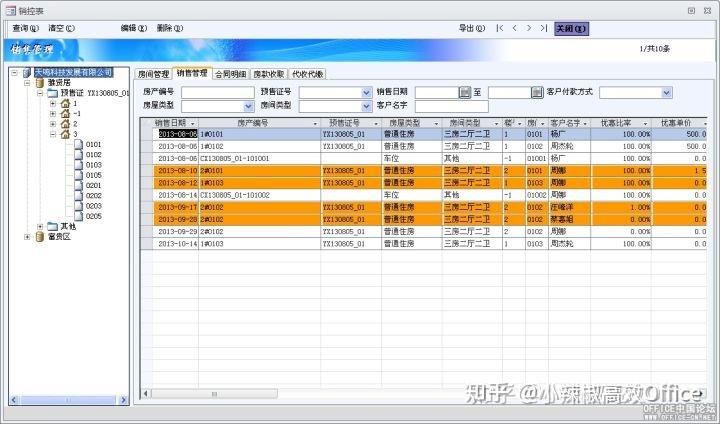Click cell CX130805_01-101002
The height and width of the screenshot is (424, 720).
(x=259, y=195)
